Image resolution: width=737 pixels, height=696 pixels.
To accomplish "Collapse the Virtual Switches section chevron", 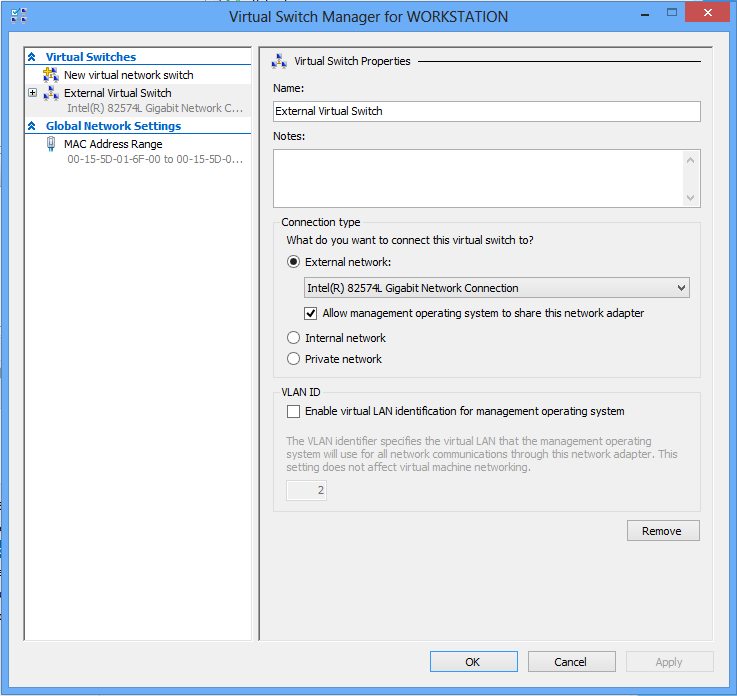I will [x=32, y=57].
